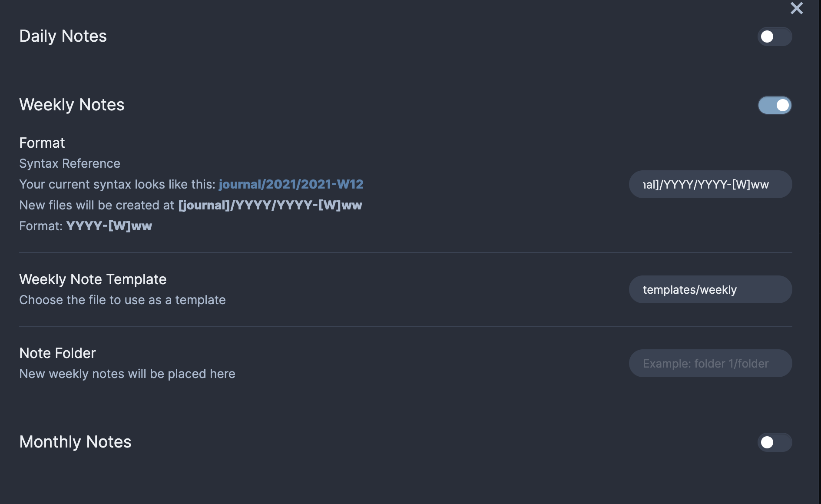Click the journal/2021/2021-W12 syntax preview
This screenshot has height=504, width=821.
(291, 184)
